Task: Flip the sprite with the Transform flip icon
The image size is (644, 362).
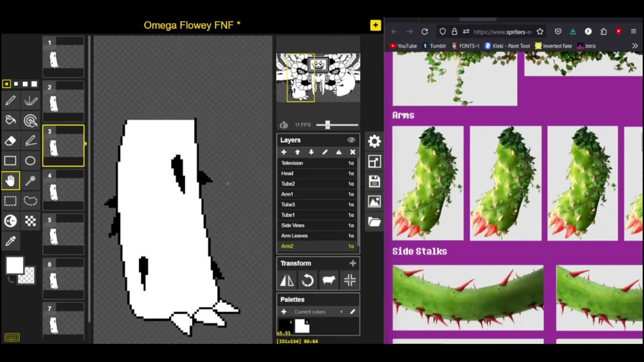Action: (287, 281)
